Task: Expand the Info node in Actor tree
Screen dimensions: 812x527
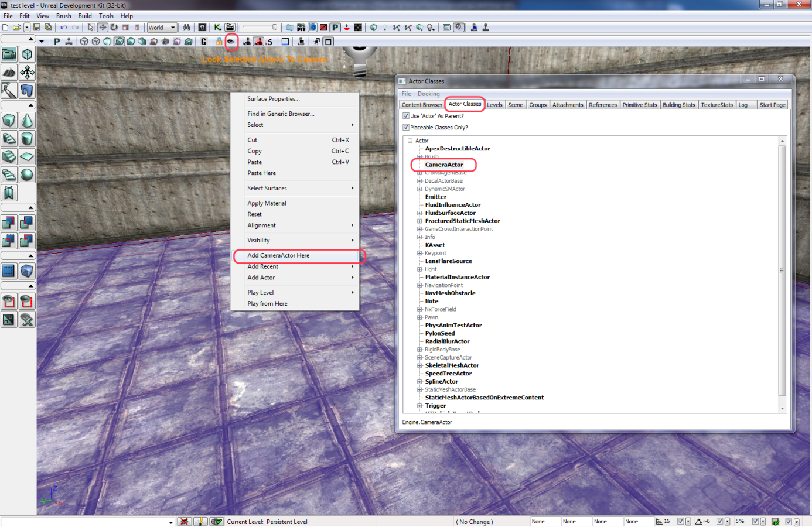Action: [419, 237]
